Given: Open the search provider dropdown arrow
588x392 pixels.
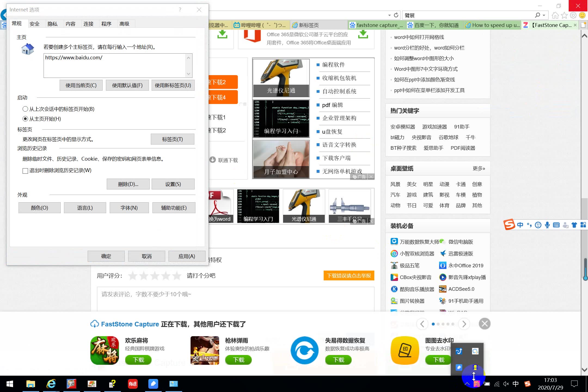Looking at the screenshot, I should (x=544, y=15).
